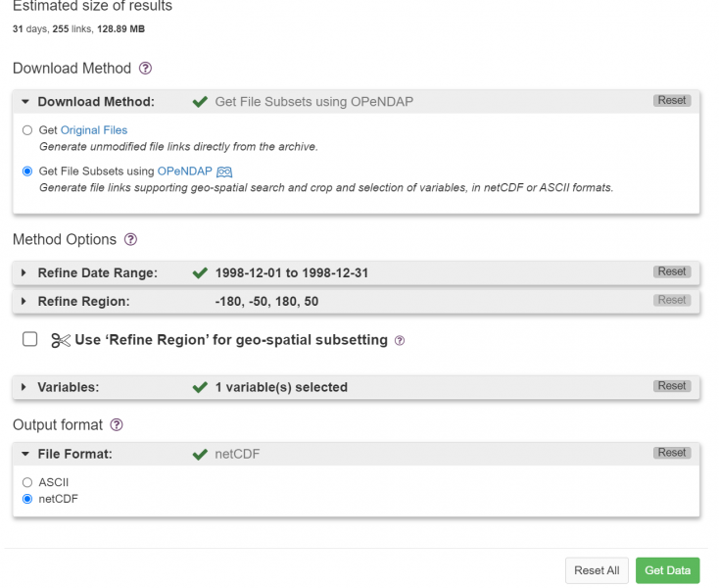Select the Get Original Files radio option
This screenshot has width=719, height=588.
point(27,130)
